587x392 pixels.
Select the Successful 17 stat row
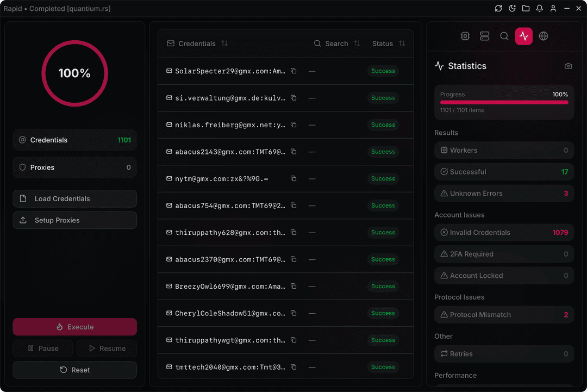click(504, 172)
